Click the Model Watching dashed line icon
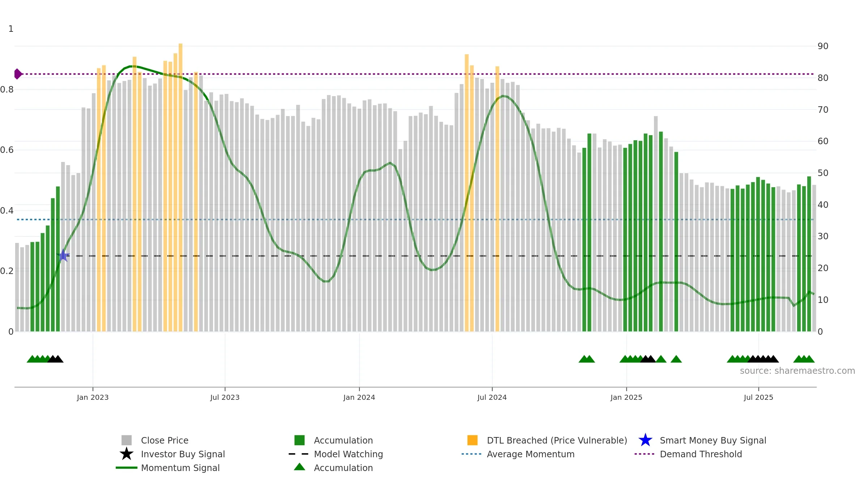Screen dimensions: 868x488 (x=299, y=454)
